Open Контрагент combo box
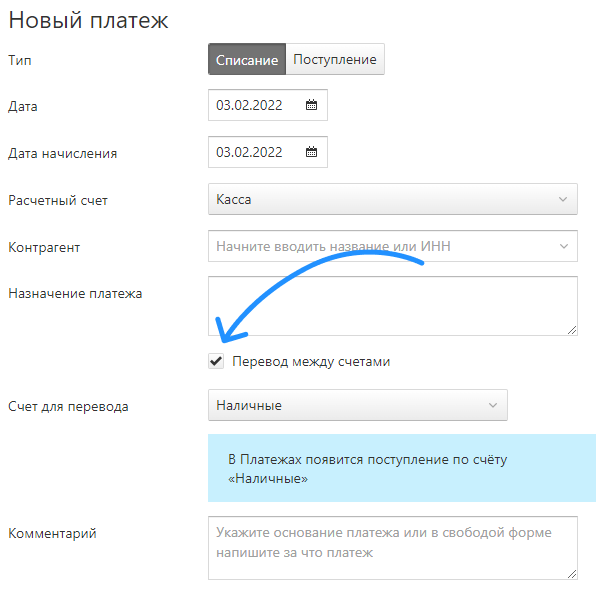This screenshot has width=596, height=595. click(x=393, y=246)
